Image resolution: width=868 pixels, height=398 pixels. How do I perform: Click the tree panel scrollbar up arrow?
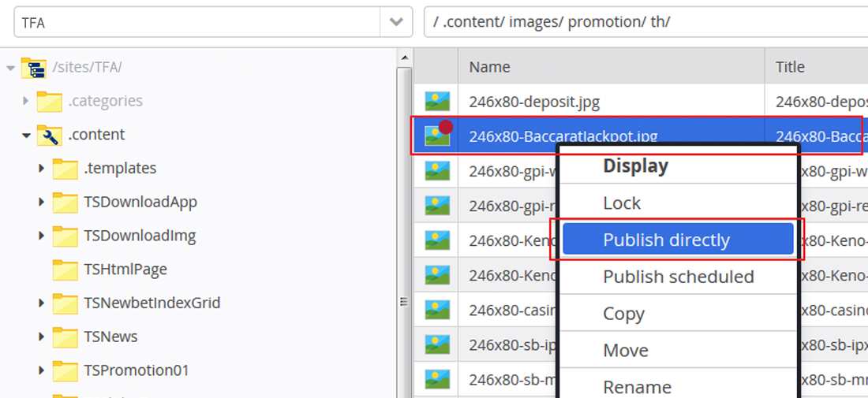[x=405, y=58]
